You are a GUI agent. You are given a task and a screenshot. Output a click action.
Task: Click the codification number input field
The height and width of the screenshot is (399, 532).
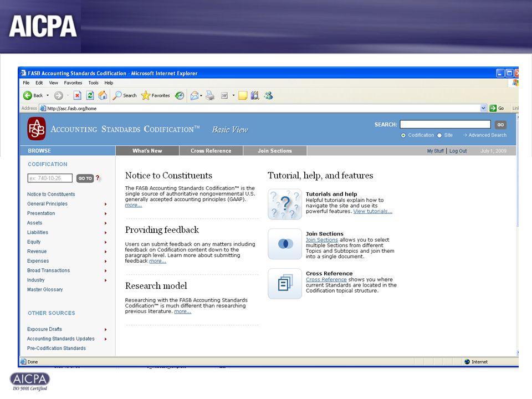click(x=50, y=178)
